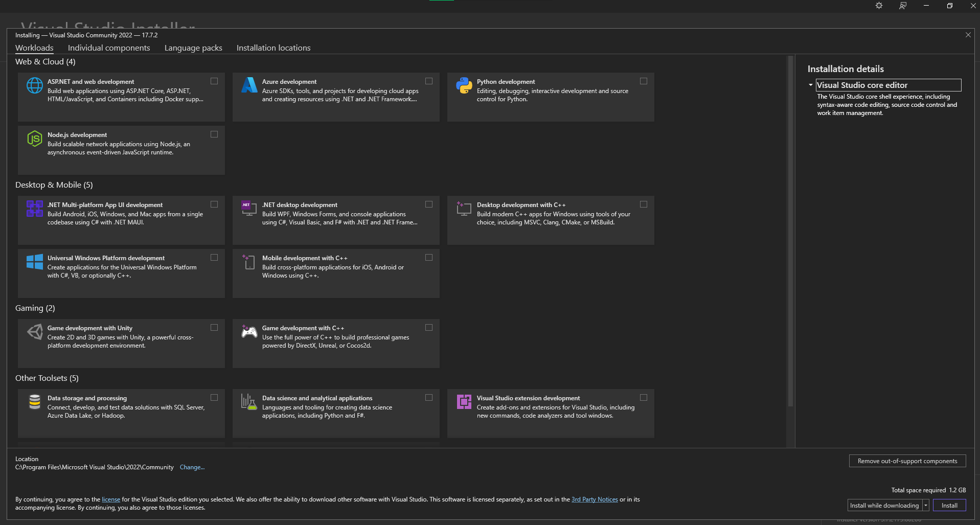Click Desktop & Mobile (5) section heading

[54, 185]
